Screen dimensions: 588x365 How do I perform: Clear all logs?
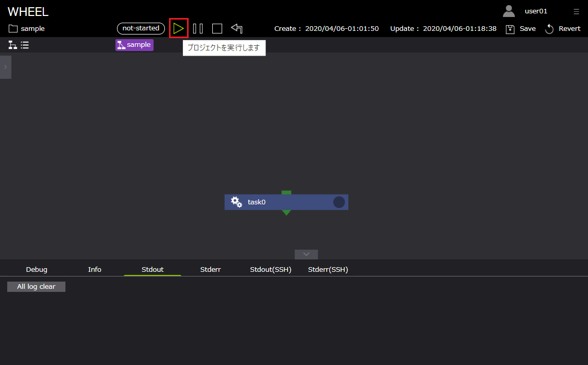click(36, 286)
